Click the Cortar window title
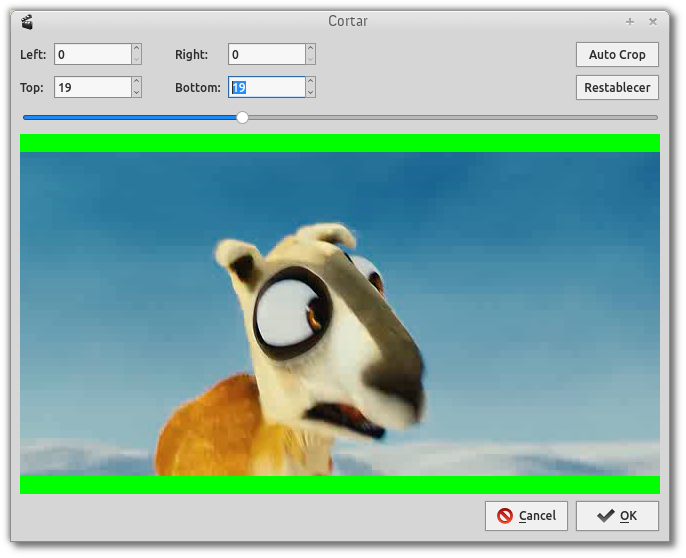The width and height of the screenshot is (686, 558). pyautogui.click(x=348, y=21)
